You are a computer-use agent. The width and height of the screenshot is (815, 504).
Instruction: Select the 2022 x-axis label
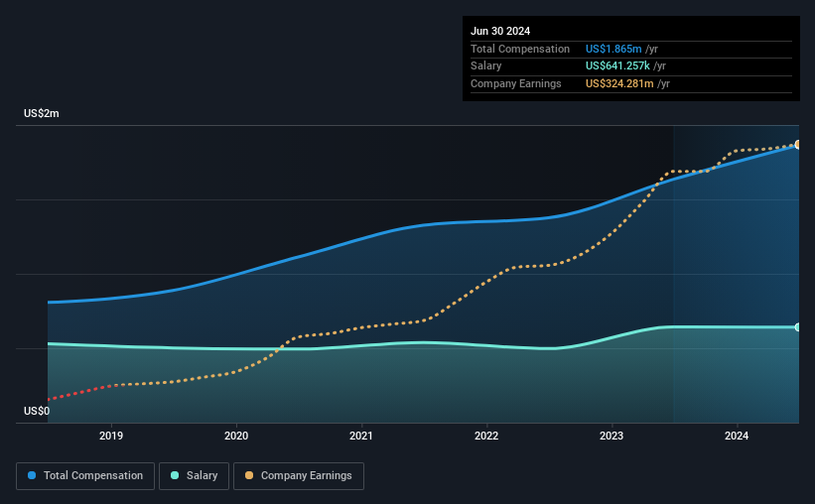(x=486, y=436)
